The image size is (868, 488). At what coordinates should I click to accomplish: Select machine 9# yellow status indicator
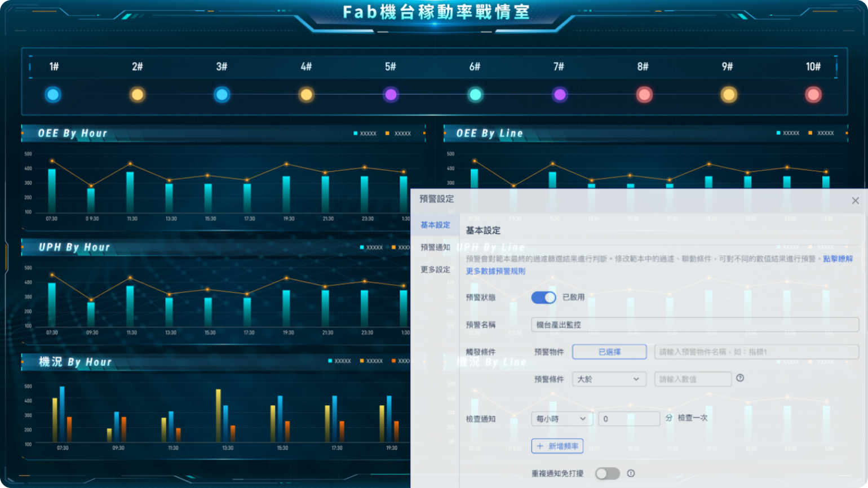pos(729,95)
